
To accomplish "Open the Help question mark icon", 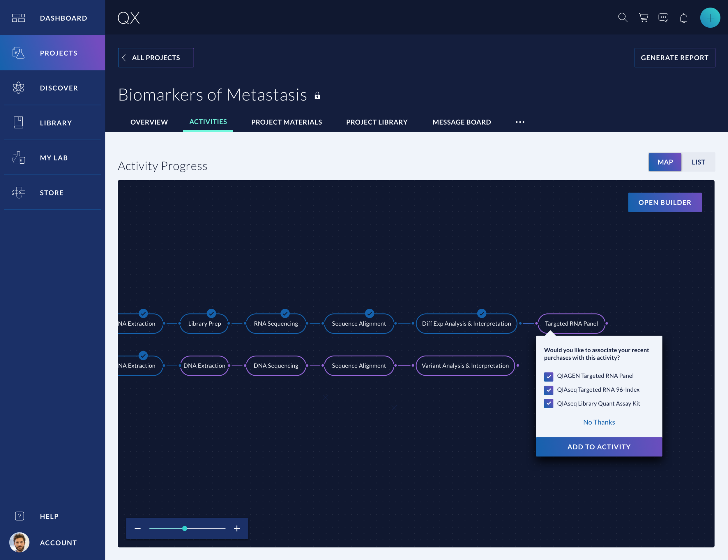I will tap(19, 516).
